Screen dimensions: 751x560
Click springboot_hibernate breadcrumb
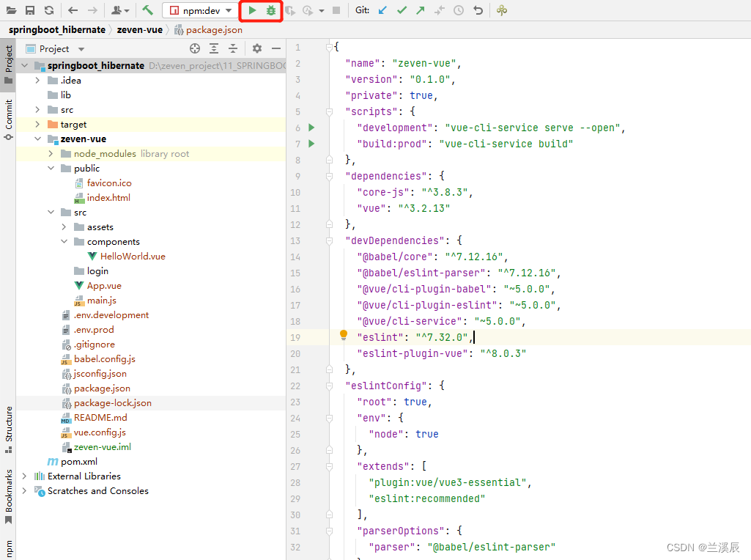[57, 30]
